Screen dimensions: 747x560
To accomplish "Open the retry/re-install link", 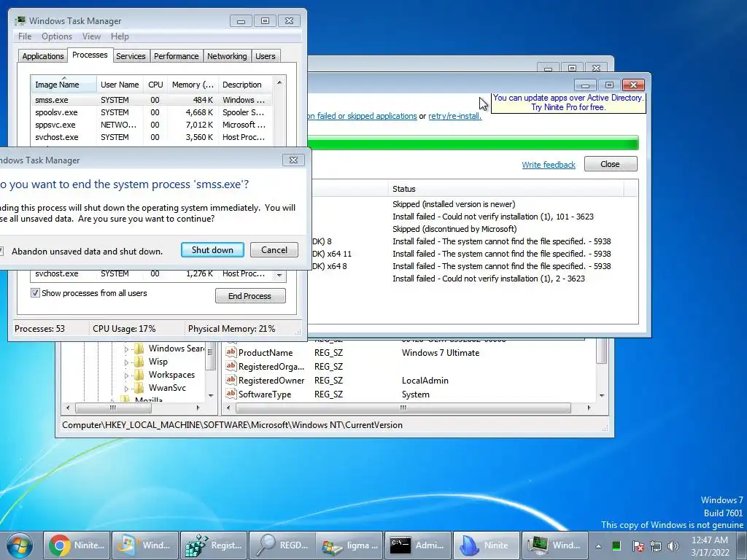I will 455,116.
